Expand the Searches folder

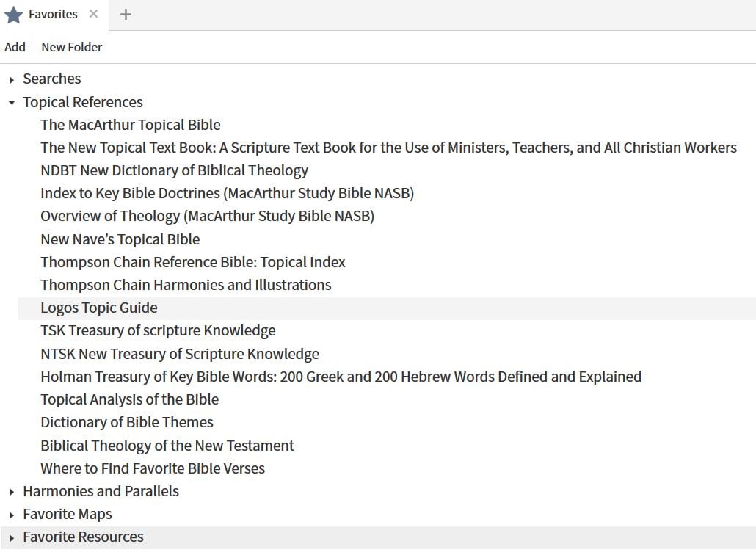[x=11, y=79]
